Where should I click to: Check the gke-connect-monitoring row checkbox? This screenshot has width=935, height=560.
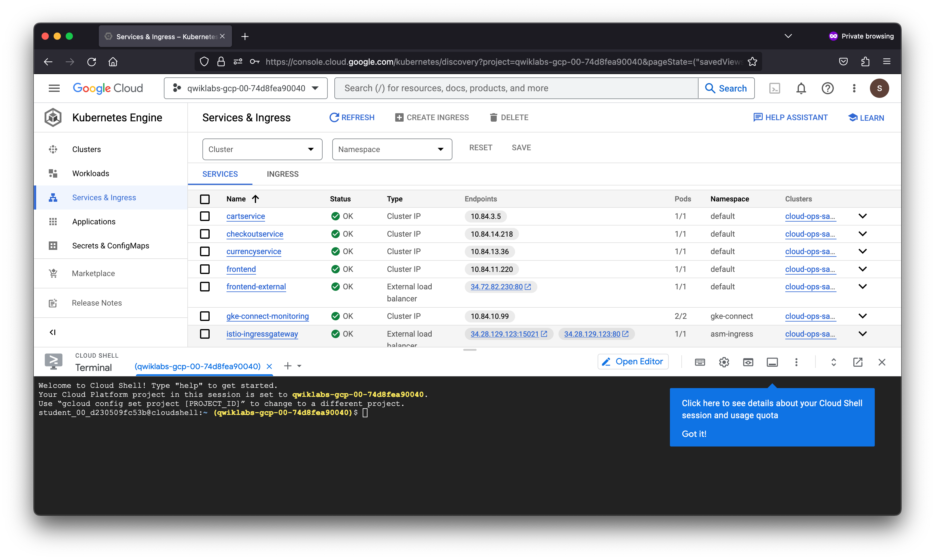tap(205, 316)
